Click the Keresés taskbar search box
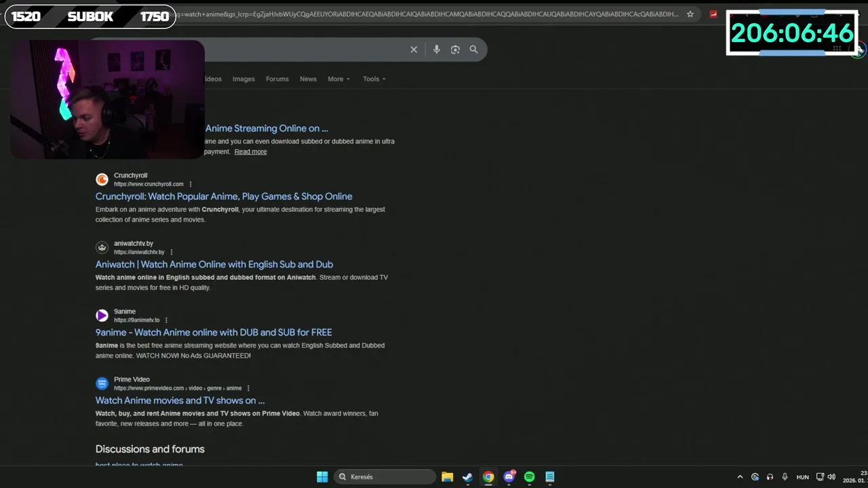Screen dimensions: 868x488 pos(386,476)
